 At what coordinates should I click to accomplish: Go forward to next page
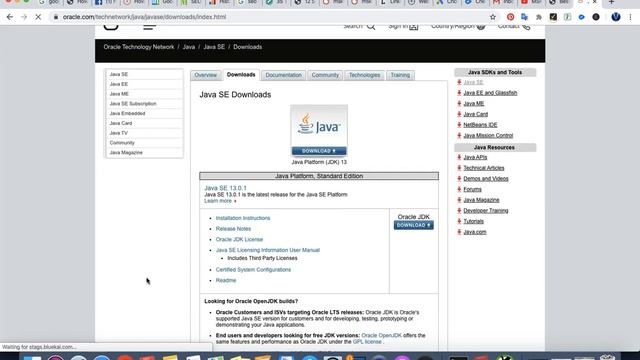(24, 17)
